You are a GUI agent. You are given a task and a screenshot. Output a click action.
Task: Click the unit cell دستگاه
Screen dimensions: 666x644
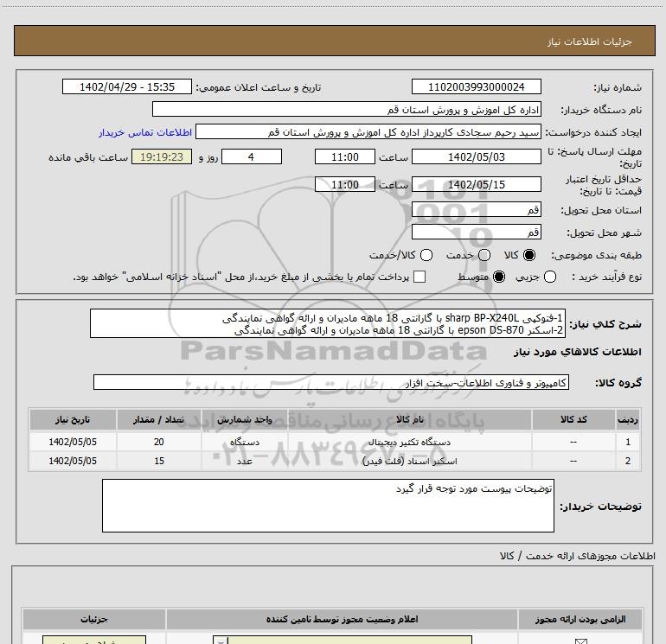tap(245, 442)
